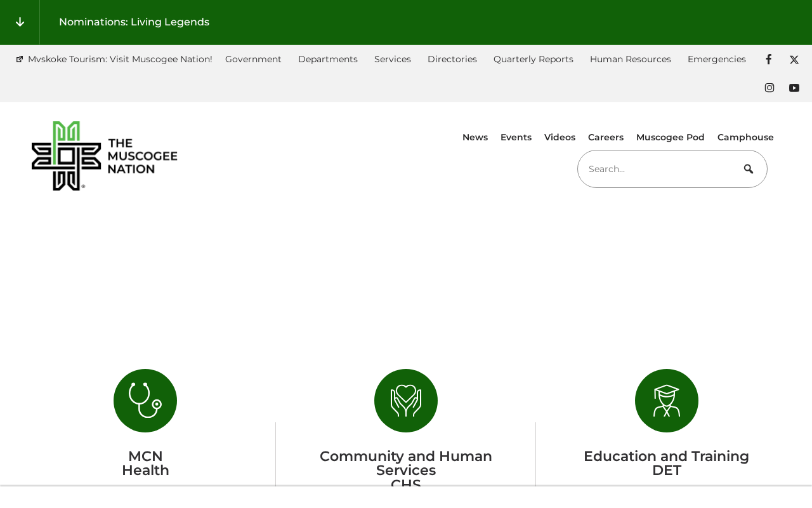Click the MCN Health stethoscope icon
The image size is (812, 508).
tap(145, 401)
